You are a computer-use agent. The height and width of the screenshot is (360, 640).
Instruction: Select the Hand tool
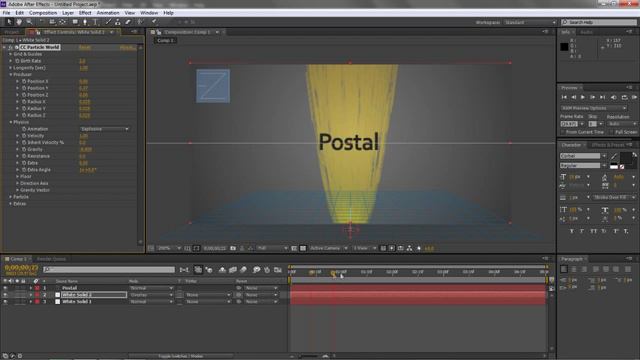point(19,22)
